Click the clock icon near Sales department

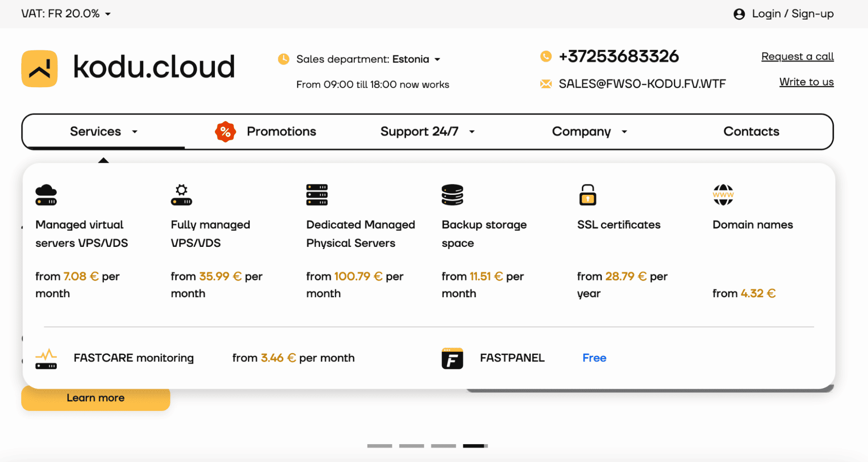tap(284, 59)
